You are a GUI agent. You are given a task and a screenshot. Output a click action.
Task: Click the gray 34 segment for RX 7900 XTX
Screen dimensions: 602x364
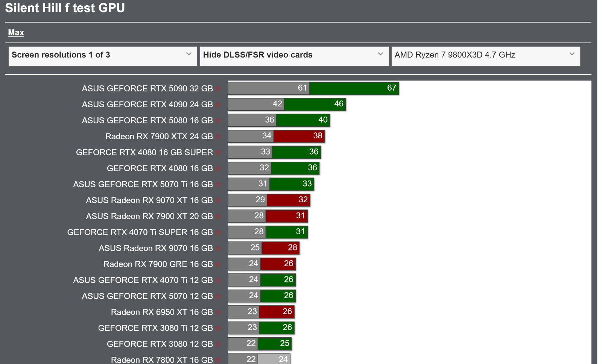pyautogui.click(x=251, y=136)
